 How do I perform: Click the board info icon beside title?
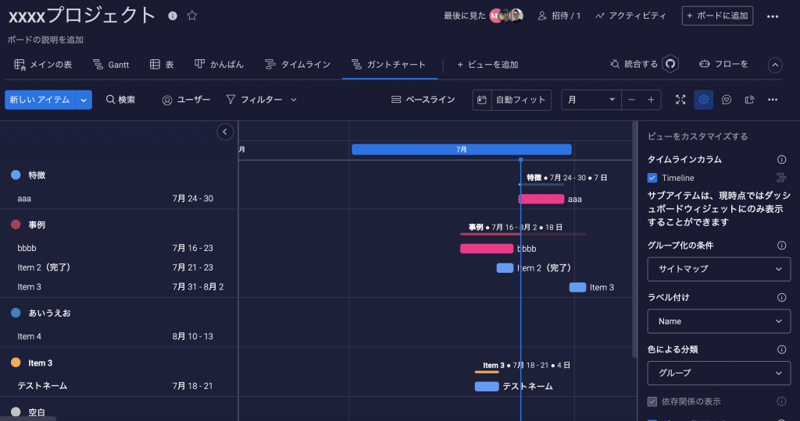[x=173, y=16]
